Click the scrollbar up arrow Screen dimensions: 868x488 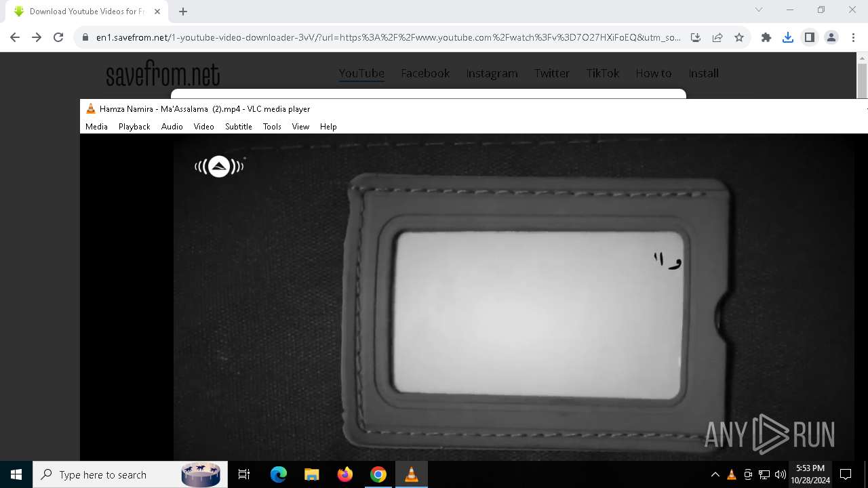tap(862, 58)
